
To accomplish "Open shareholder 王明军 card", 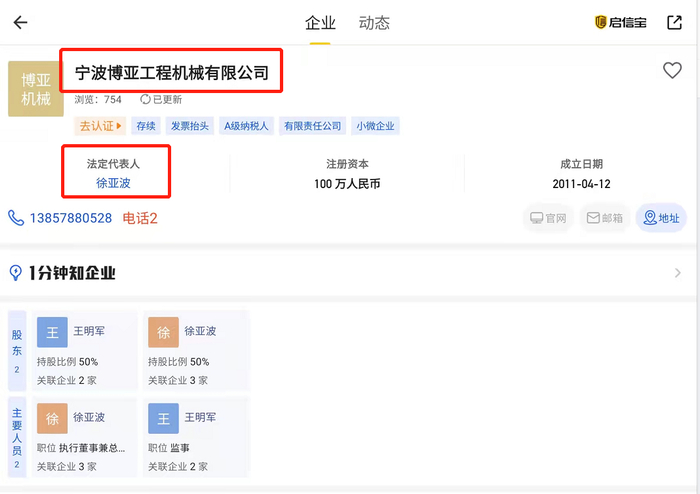I will pyautogui.click(x=84, y=350).
